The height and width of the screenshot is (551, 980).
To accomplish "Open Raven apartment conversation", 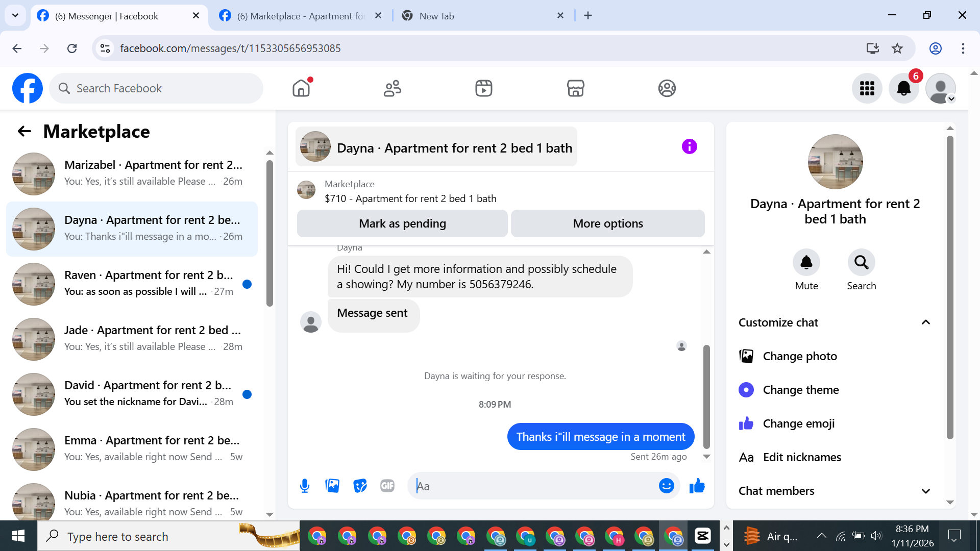I will click(x=132, y=284).
